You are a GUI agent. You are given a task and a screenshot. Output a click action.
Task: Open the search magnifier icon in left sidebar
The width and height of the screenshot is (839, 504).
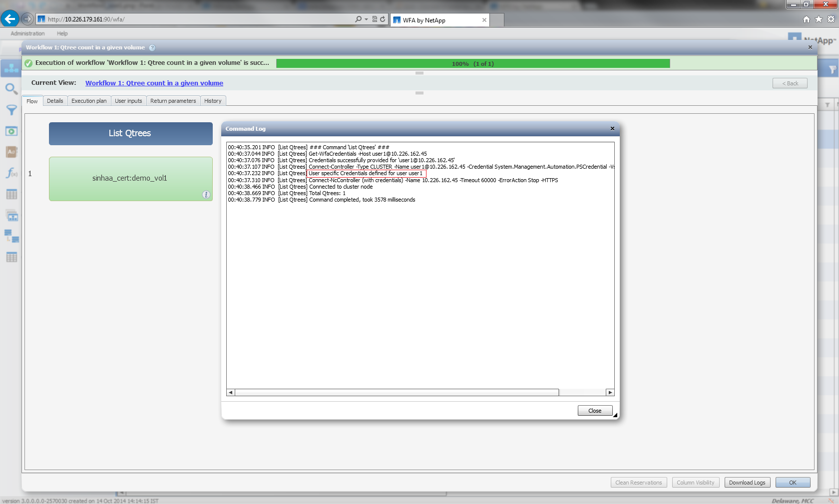pyautogui.click(x=11, y=89)
